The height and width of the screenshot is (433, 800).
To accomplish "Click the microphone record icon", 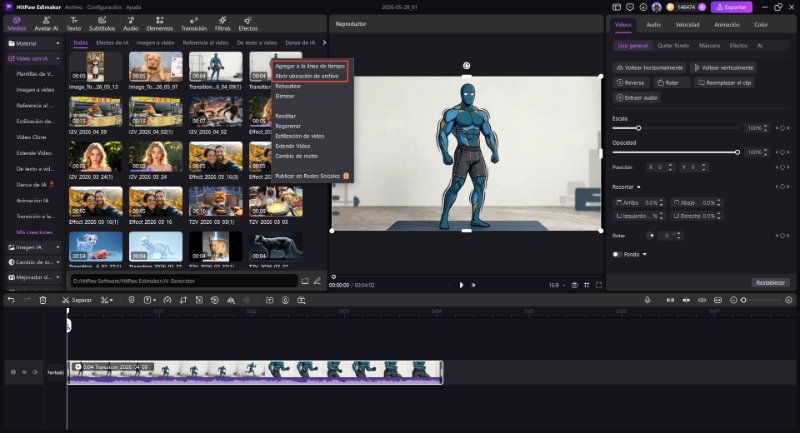I will 647,300.
